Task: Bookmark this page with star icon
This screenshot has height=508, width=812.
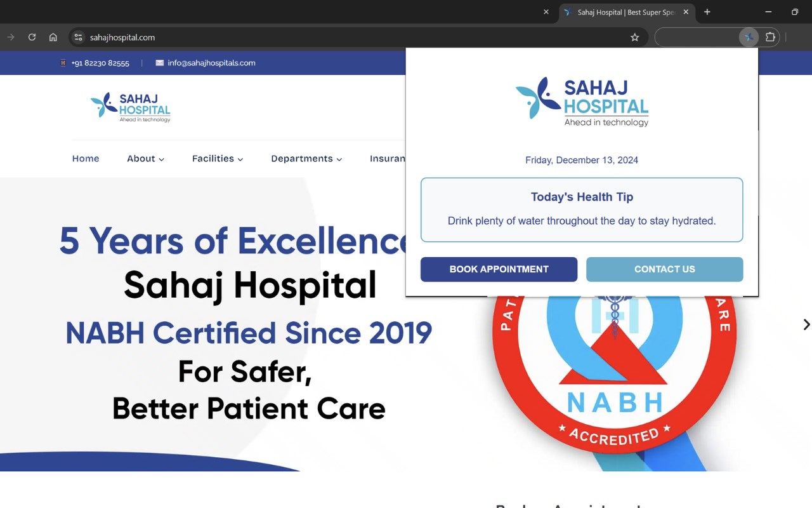Action: (634, 37)
